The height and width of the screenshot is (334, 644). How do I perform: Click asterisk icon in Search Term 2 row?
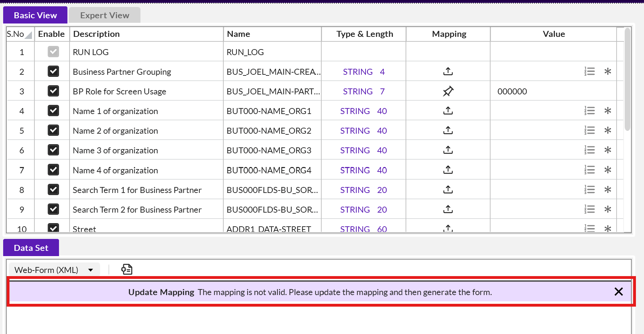point(608,209)
